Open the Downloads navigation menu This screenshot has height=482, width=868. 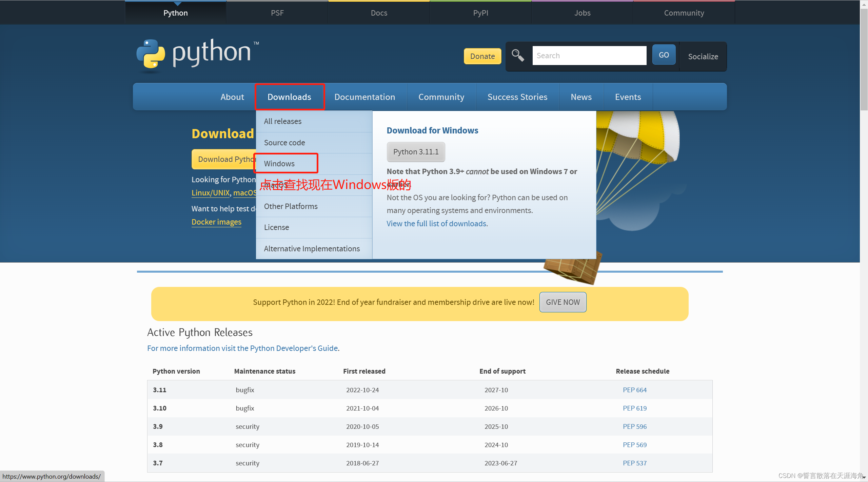coord(289,97)
